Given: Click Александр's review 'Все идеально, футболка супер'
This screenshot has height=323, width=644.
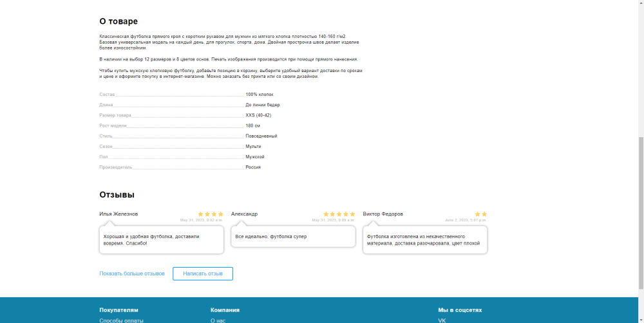Looking at the screenshot, I should click(x=293, y=237).
